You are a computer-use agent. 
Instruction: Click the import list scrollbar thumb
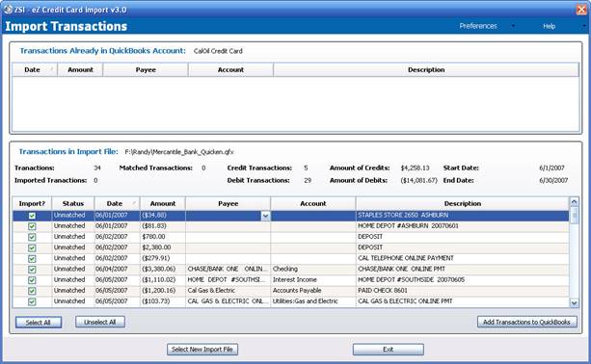(x=574, y=216)
